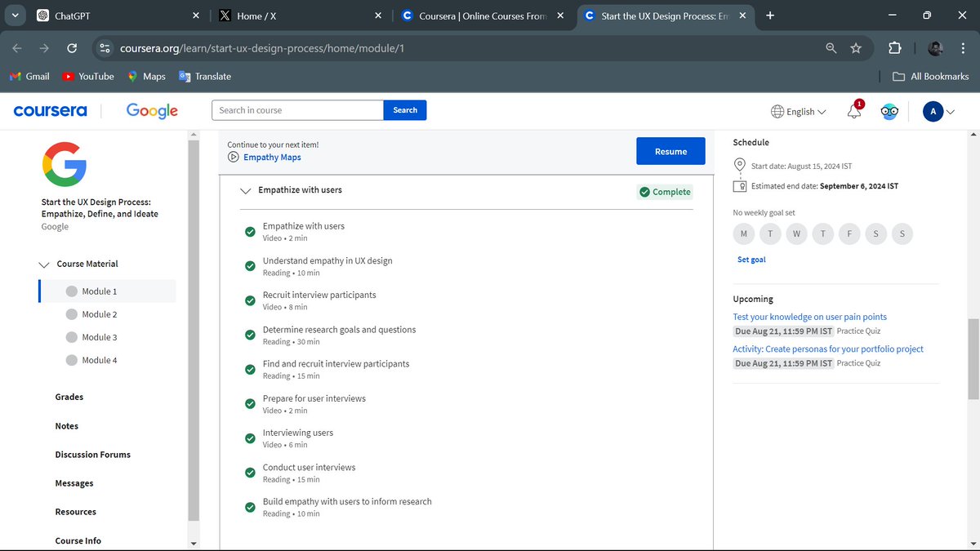Select Module 4 in sidebar
This screenshot has width=980, height=551.
click(107, 360)
